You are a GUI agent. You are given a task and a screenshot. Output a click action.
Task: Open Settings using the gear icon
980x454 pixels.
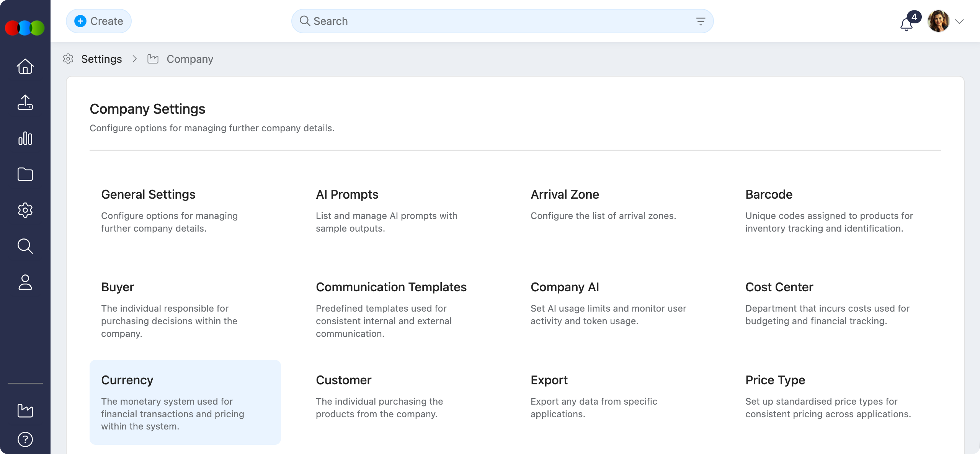point(24,210)
